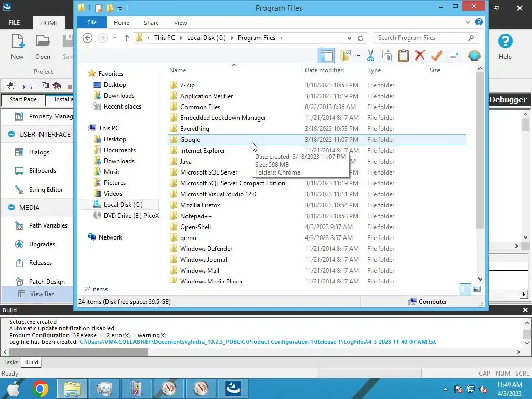Select the qemu folder
The height and width of the screenshot is (399, 532).
tap(317, 238)
